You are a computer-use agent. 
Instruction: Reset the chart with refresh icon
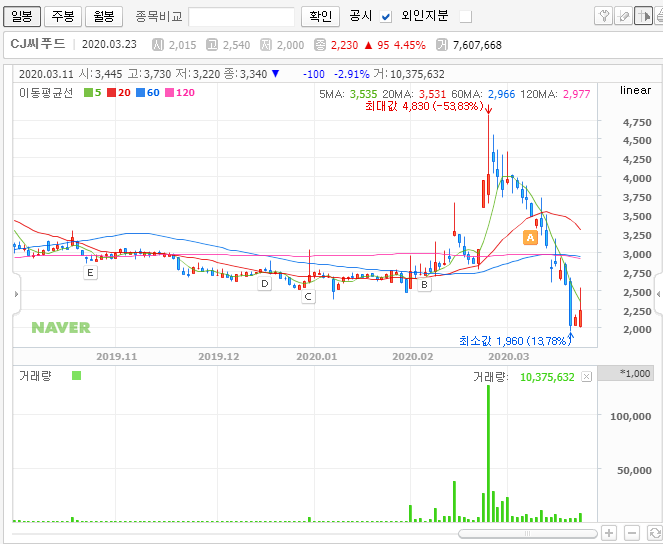[x=655, y=533]
